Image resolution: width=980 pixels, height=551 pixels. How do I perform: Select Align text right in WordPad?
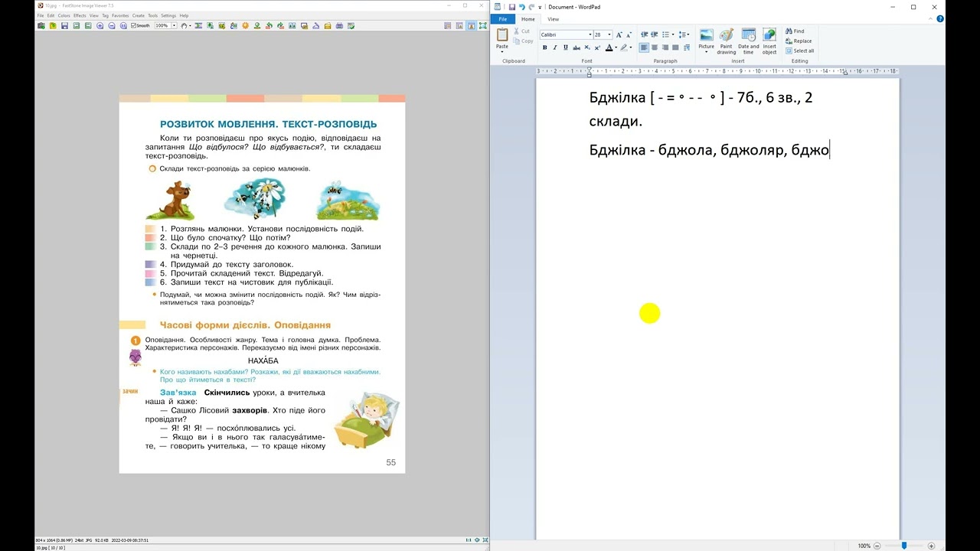(x=665, y=47)
